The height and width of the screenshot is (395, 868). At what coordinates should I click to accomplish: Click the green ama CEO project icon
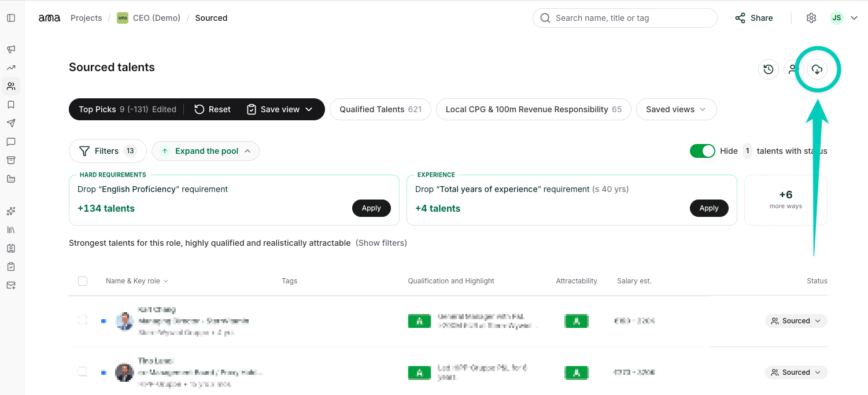123,18
